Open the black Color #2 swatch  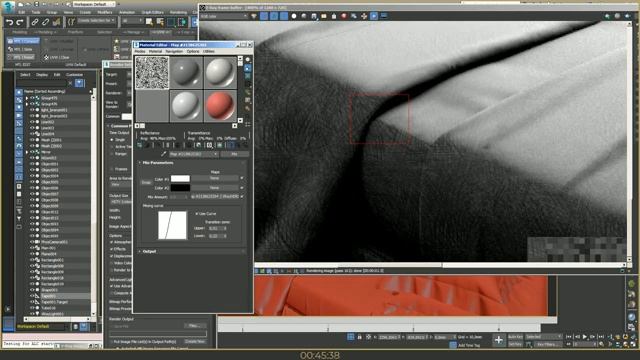180,188
